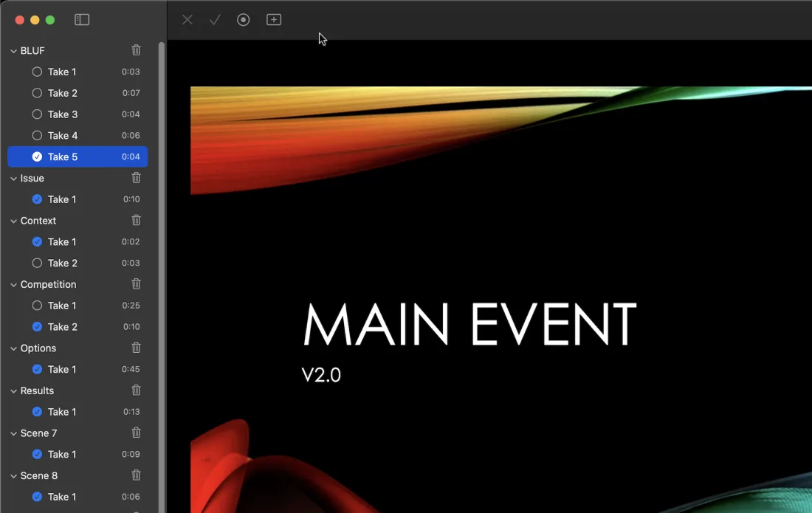
Task: Click the sidebar vertical scrollbar
Action: pos(162,277)
